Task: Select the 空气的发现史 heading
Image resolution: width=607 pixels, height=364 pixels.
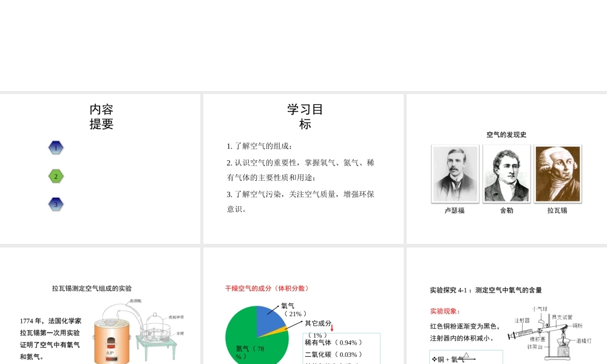Action: (x=506, y=135)
